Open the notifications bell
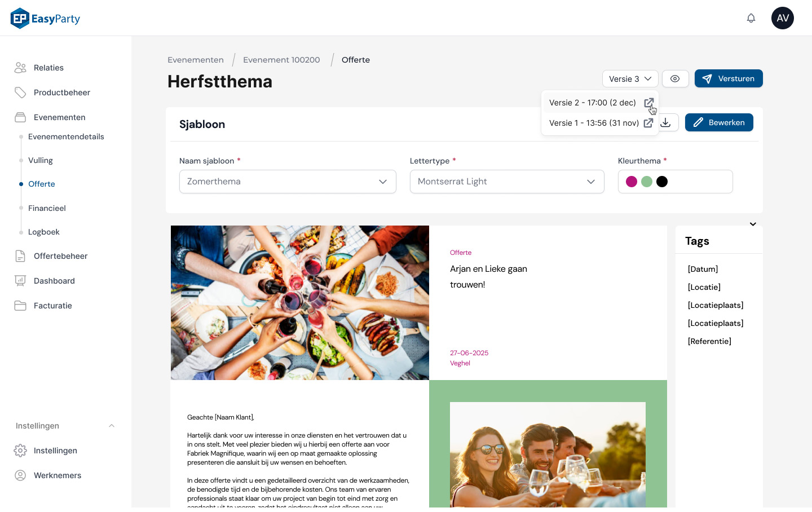The width and height of the screenshot is (812, 512). click(751, 18)
